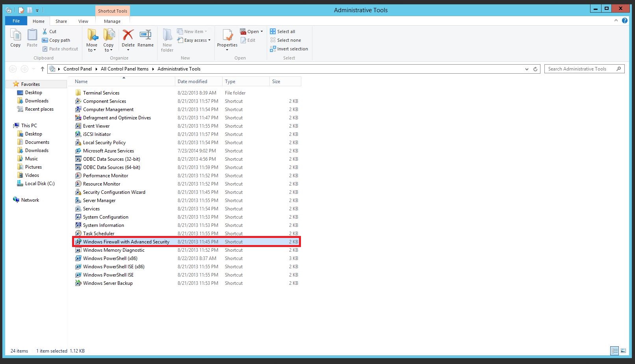Click the Up one level arrow

coord(43,69)
